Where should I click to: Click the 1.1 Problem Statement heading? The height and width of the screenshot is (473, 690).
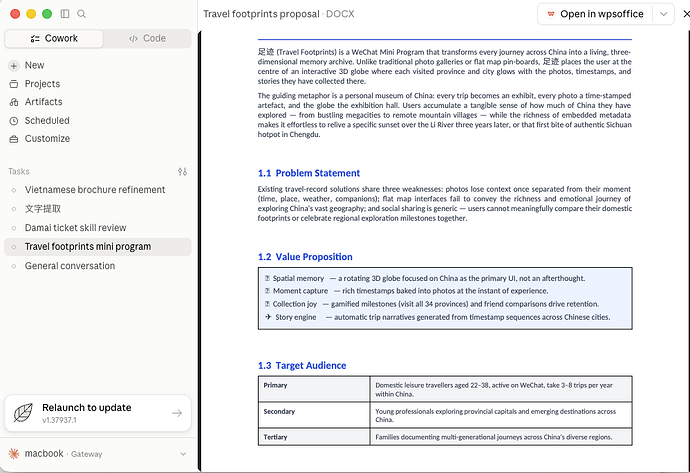coord(309,173)
